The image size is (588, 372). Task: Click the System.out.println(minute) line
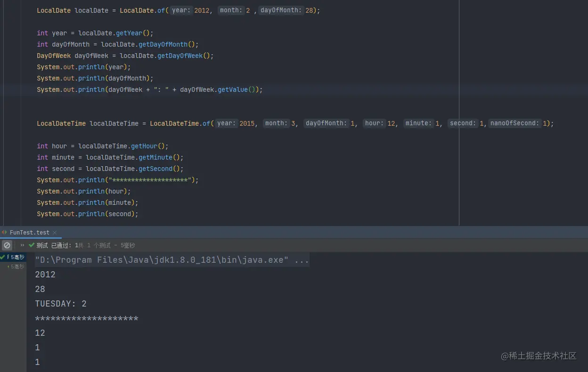[x=88, y=202]
